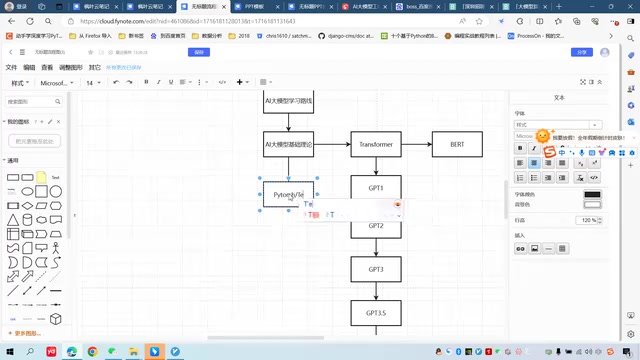Open the table dropdown in toolbar
Image resolution: width=640 pixels, height=360 pixels.
coord(266,82)
